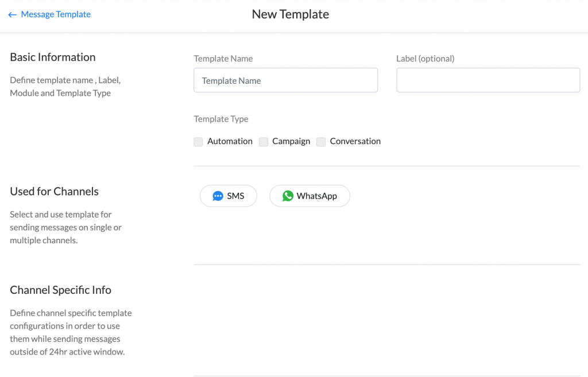Enable the Automation checkbox
Viewport: 588px width, 377px height.
pyautogui.click(x=199, y=142)
